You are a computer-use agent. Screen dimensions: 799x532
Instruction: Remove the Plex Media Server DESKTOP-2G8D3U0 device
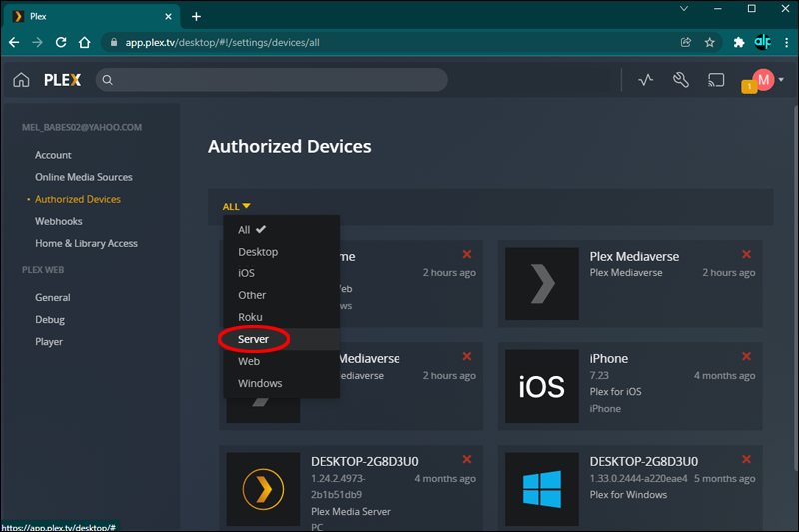click(x=467, y=459)
